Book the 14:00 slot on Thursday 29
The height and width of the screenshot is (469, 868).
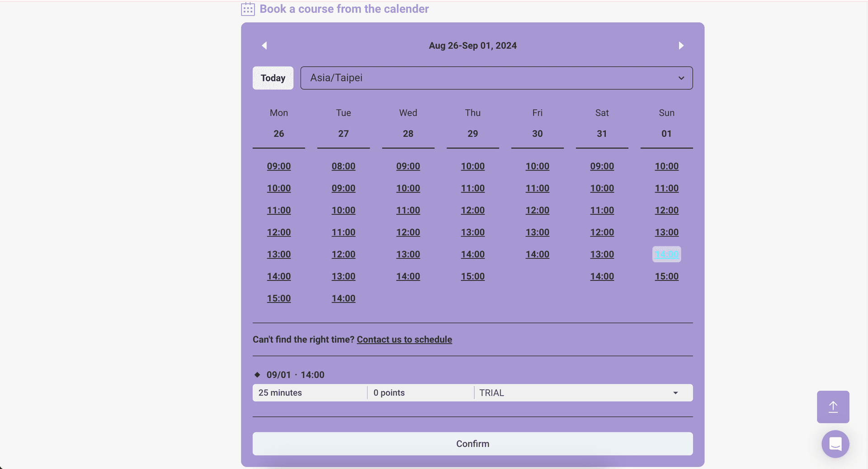pos(472,254)
